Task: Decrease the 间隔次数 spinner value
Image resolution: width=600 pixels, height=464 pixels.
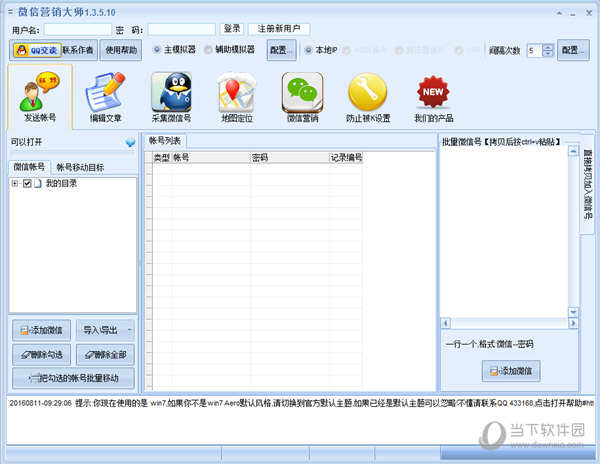Action: point(548,54)
